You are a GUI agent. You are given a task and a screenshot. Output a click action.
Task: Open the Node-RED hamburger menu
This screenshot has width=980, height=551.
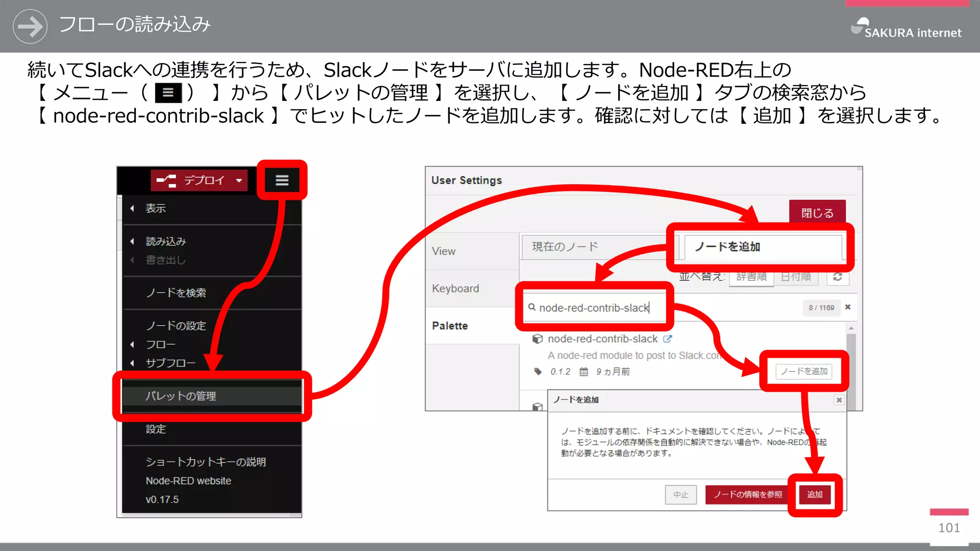282,180
